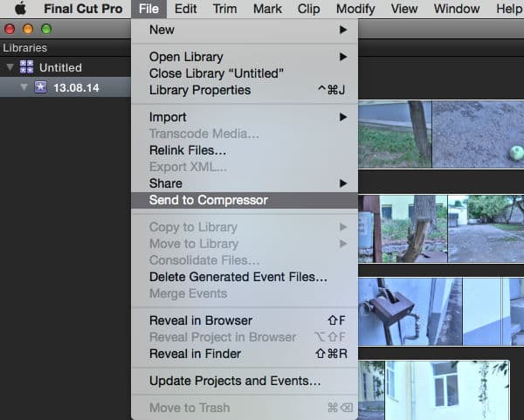Select Reveal in Browser

coord(245,320)
